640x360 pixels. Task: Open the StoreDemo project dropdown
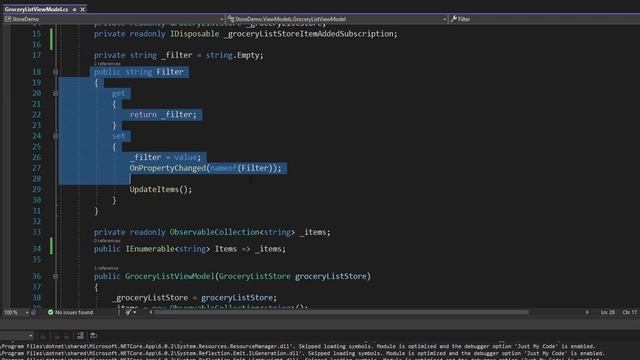click(114, 19)
